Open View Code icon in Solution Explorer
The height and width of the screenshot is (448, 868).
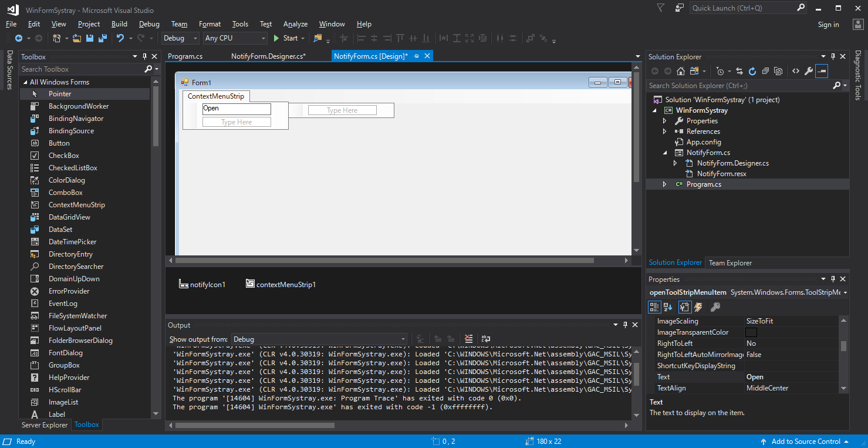(x=795, y=71)
